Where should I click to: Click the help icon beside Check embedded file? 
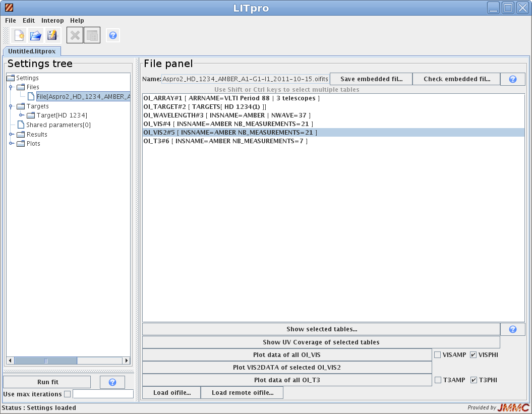(513, 79)
